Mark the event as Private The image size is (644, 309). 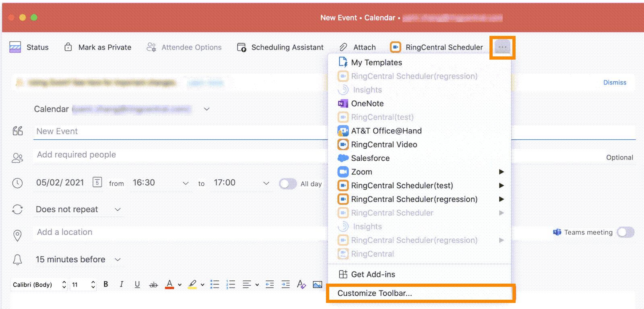point(98,47)
